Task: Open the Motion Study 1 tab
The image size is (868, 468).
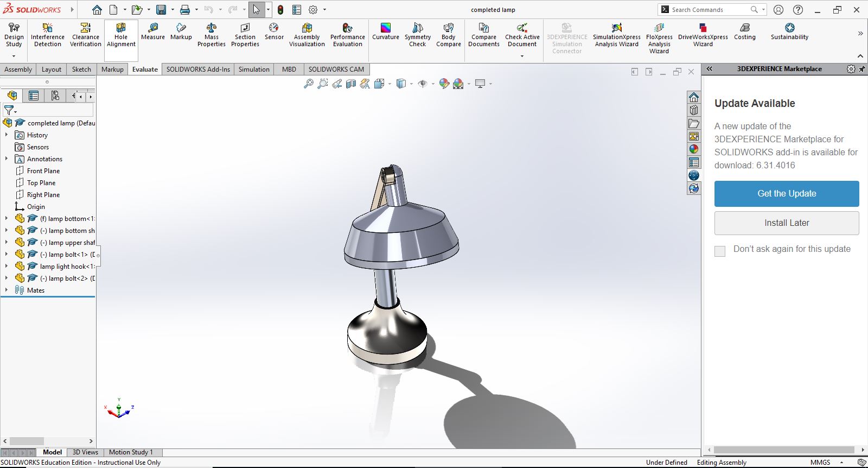Action: coord(131,452)
